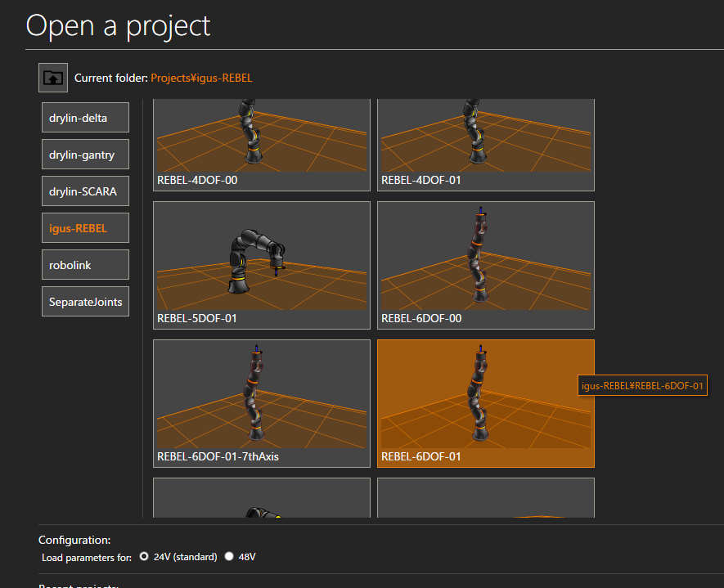Select the REBEL-4DOF-01 project thumbnail
The width and height of the screenshot is (724, 588).
click(x=485, y=139)
